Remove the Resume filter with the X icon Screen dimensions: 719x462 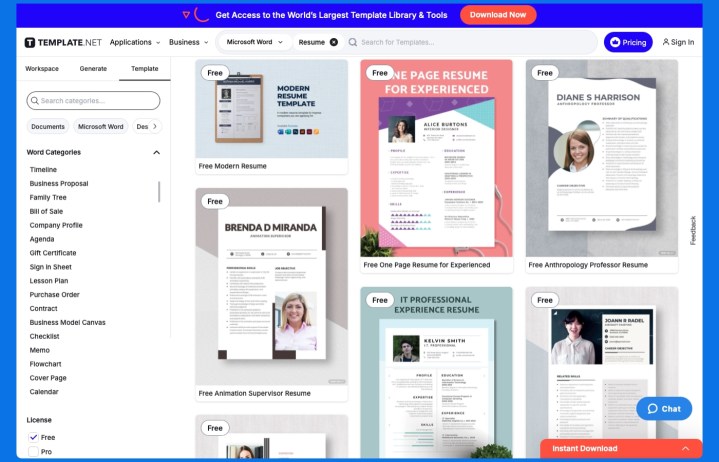(x=334, y=42)
